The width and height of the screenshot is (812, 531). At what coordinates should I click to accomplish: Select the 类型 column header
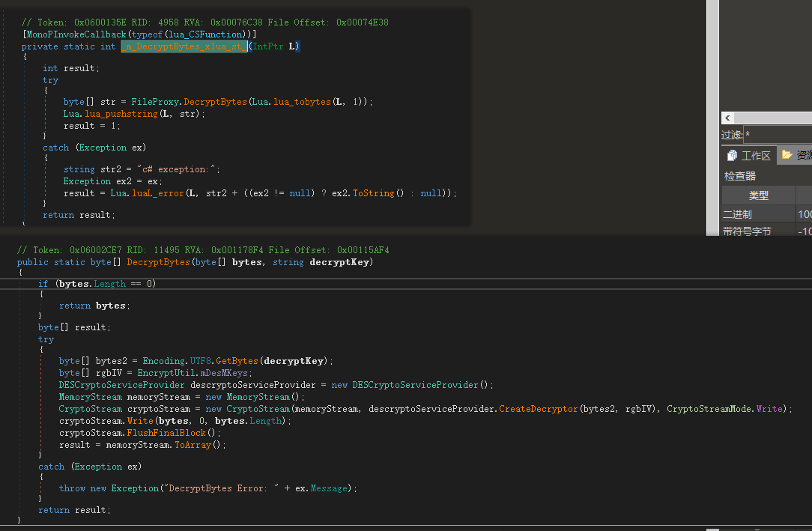coord(758,195)
